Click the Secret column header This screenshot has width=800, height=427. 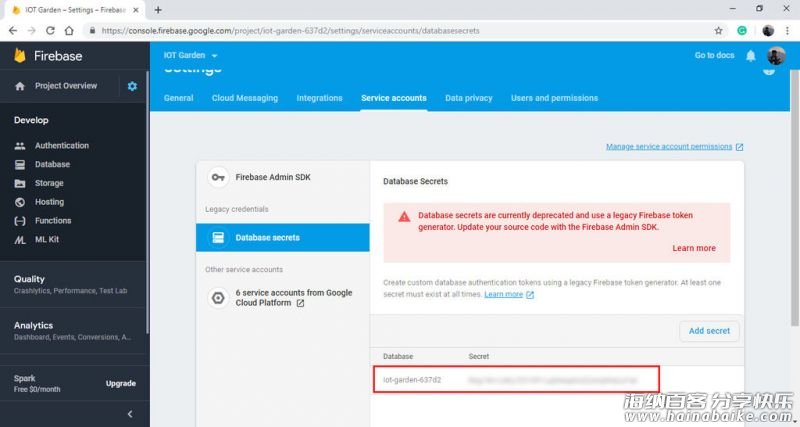(479, 356)
